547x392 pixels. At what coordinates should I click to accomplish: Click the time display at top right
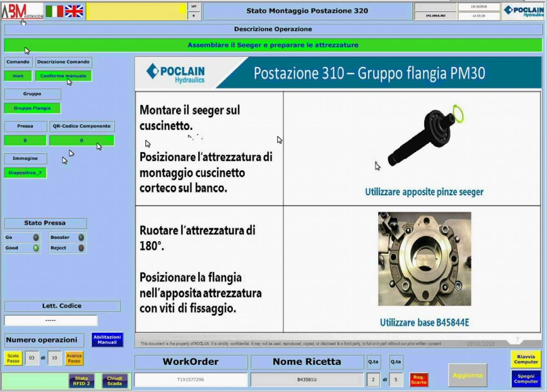point(479,16)
